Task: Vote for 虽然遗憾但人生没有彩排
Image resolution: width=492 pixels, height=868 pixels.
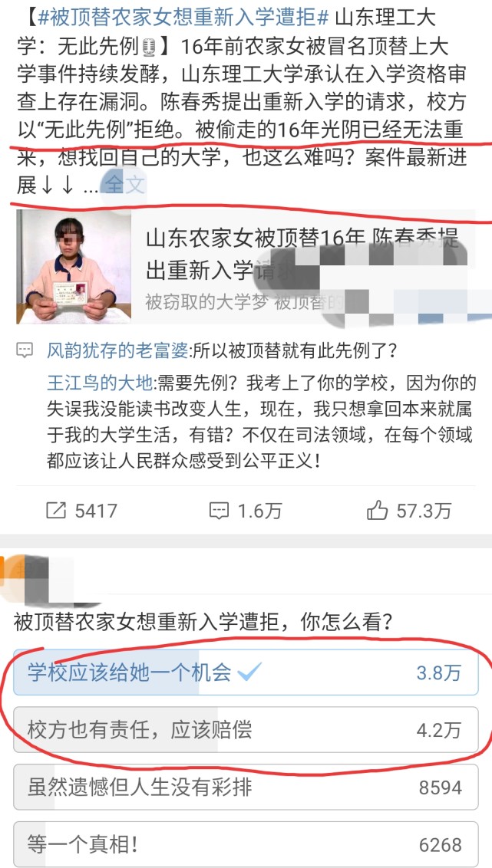Action: [x=246, y=787]
